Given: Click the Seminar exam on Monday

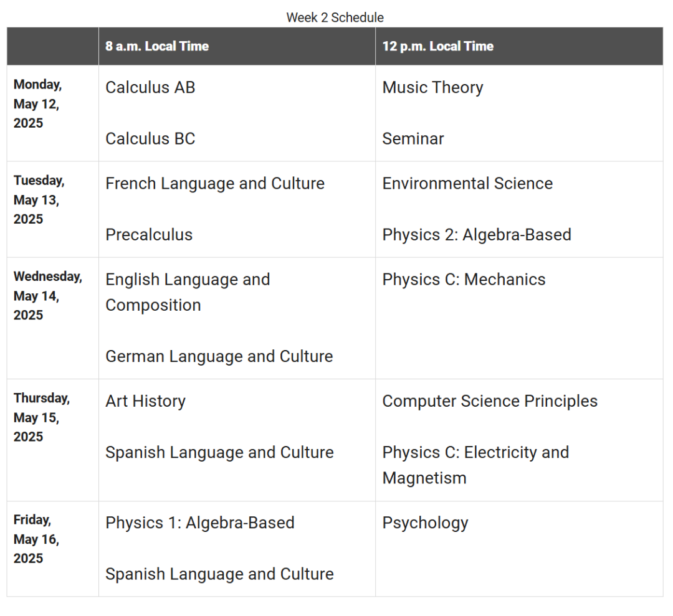Looking at the screenshot, I should tap(413, 139).
